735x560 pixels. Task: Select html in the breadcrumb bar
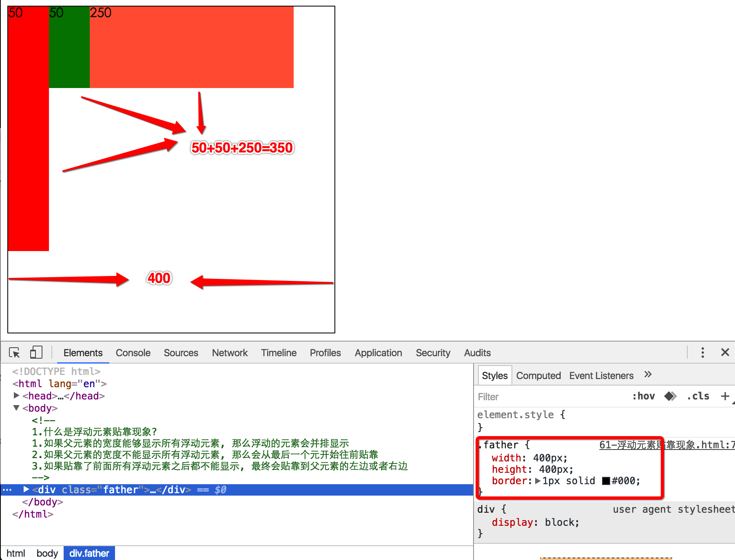(16, 553)
